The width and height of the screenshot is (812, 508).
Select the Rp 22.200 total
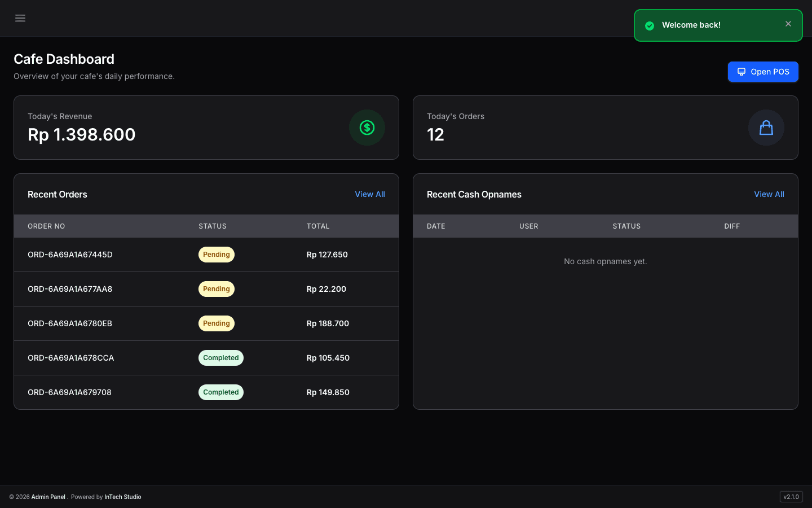click(326, 289)
